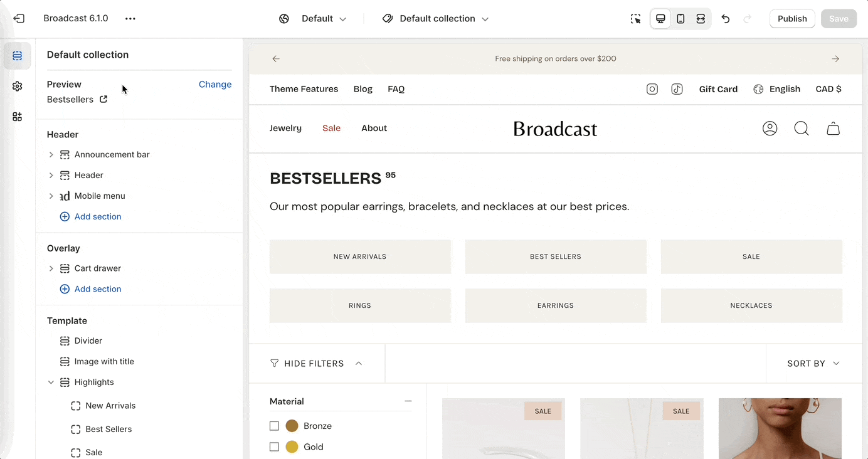
Task: Open the store search magnifier icon
Action: tap(802, 129)
